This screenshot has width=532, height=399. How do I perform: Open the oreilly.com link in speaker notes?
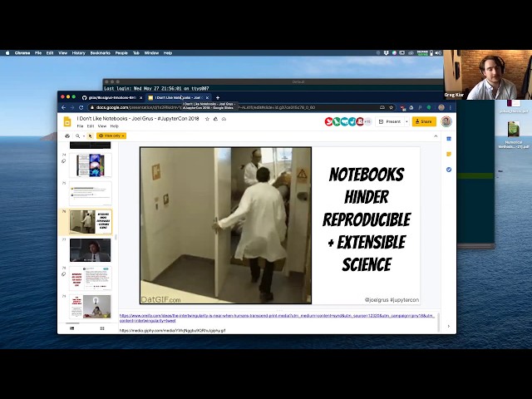(x=277, y=318)
